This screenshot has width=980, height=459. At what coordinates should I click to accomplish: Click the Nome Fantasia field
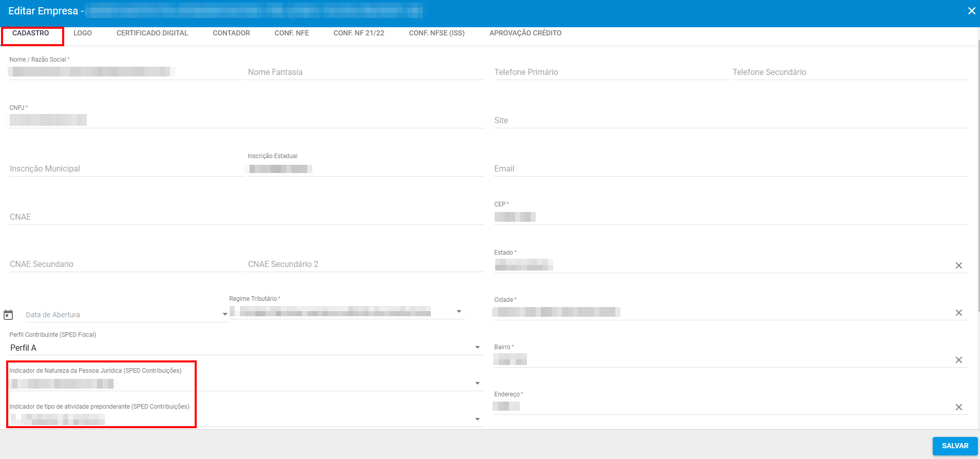(x=365, y=72)
